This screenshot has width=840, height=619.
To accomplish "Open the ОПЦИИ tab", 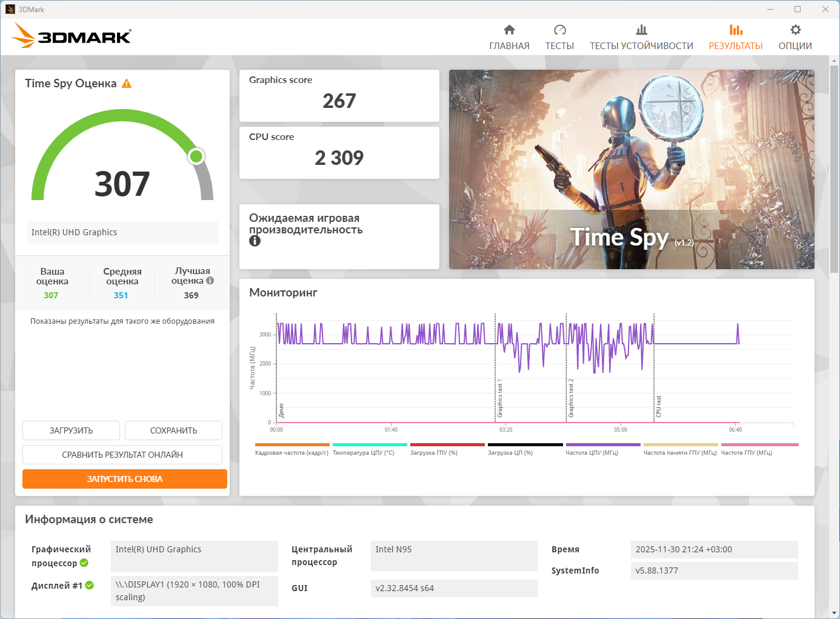I will pos(795,45).
